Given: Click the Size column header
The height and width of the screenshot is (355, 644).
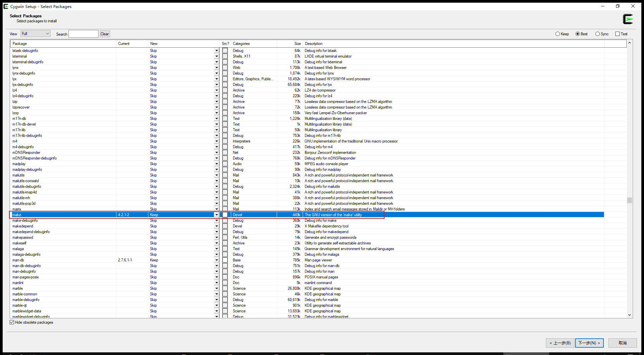Looking at the screenshot, I should pyautogui.click(x=290, y=44).
